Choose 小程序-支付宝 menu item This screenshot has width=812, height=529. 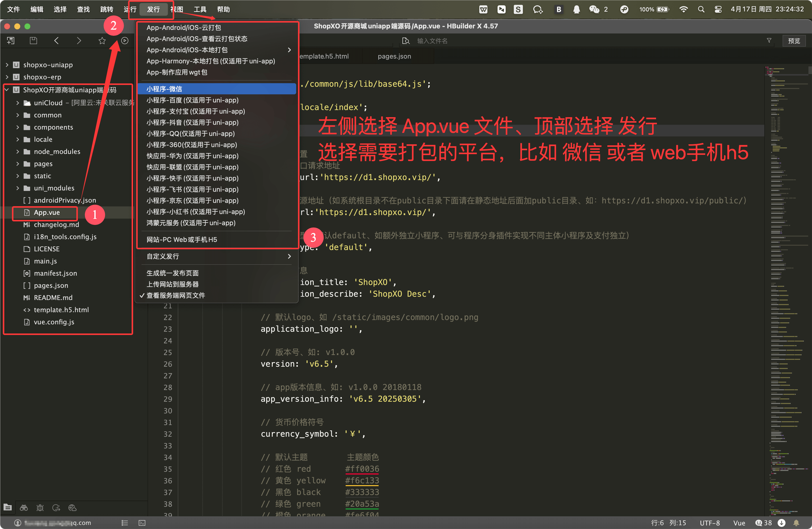(x=217, y=111)
